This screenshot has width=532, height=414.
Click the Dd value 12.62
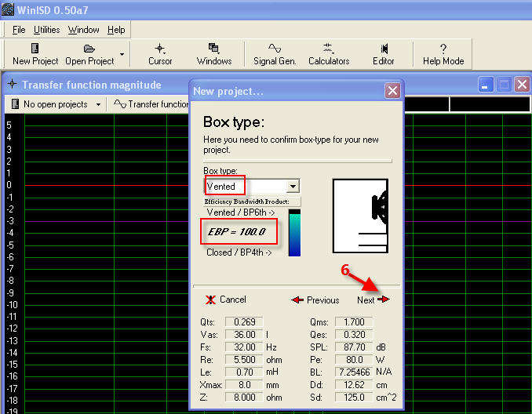pyautogui.click(x=354, y=385)
